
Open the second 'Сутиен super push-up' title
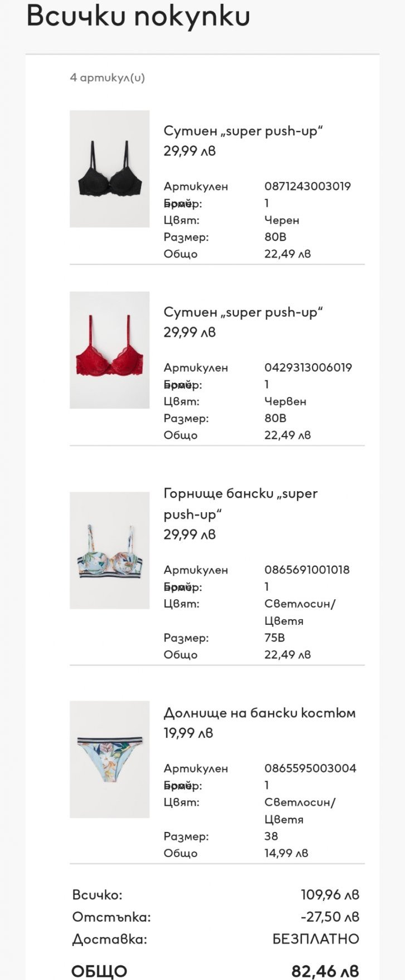pos(243,313)
